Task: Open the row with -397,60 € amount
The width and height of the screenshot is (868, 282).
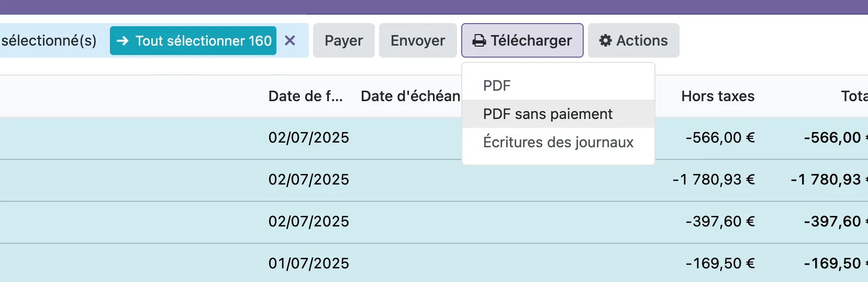Action: click(434, 222)
